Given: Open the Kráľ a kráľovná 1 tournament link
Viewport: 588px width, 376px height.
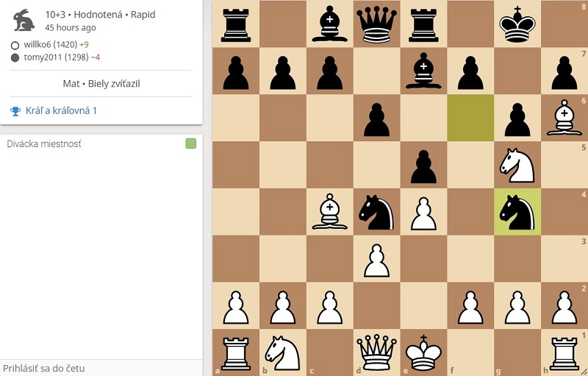Looking at the screenshot, I should 61,110.
